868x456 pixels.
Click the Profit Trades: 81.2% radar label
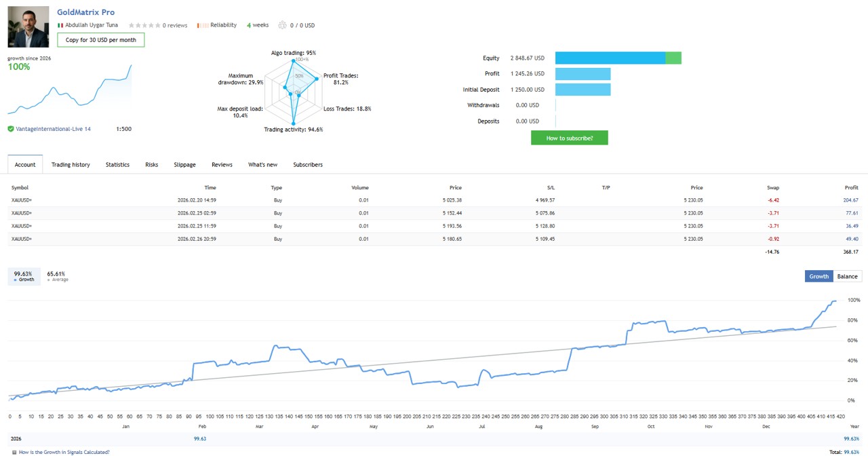341,79
